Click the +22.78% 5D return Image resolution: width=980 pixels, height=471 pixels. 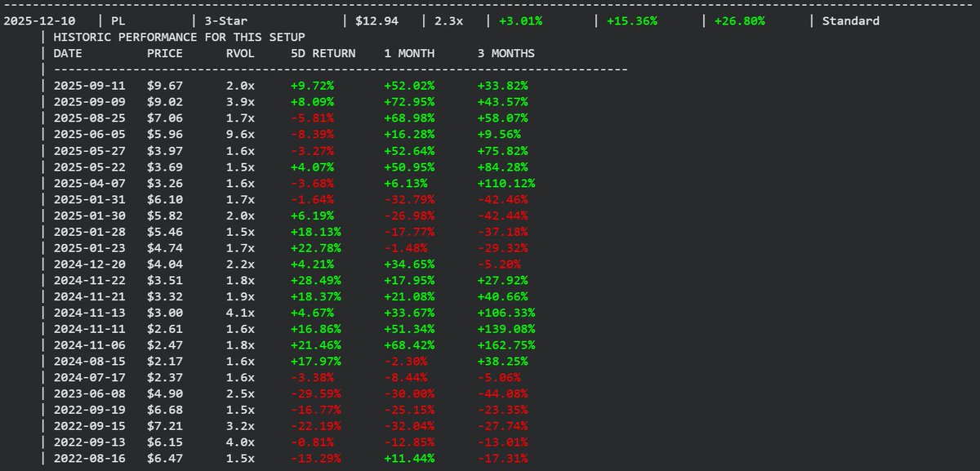(x=316, y=247)
